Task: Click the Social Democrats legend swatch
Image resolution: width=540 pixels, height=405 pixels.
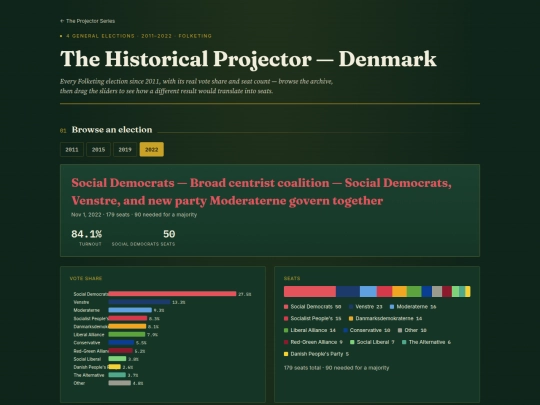Action: click(286, 307)
